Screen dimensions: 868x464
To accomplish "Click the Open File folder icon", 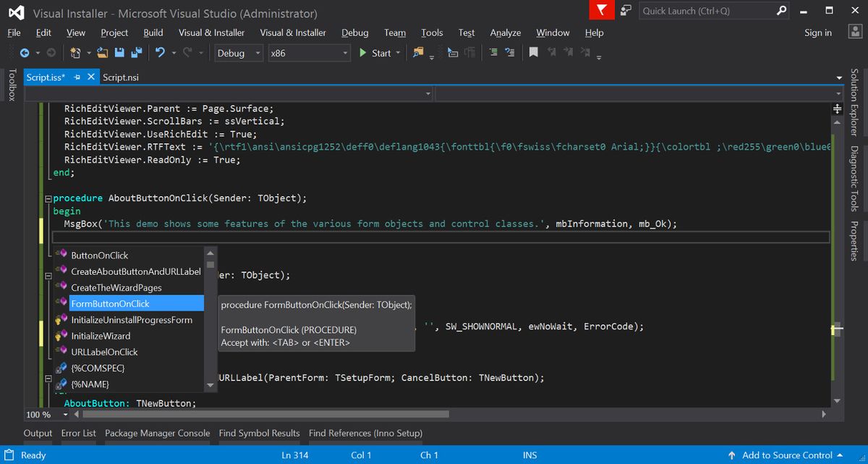I will click(x=102, y=53).
